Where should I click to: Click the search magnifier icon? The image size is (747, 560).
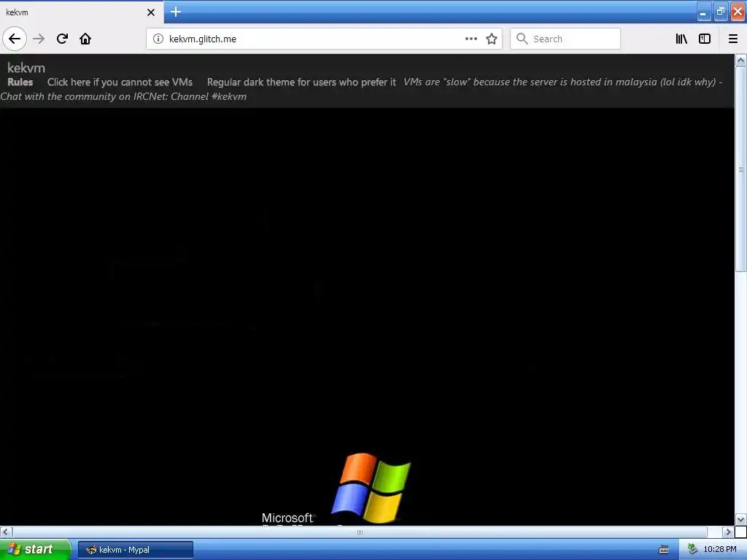click(522, 39)
